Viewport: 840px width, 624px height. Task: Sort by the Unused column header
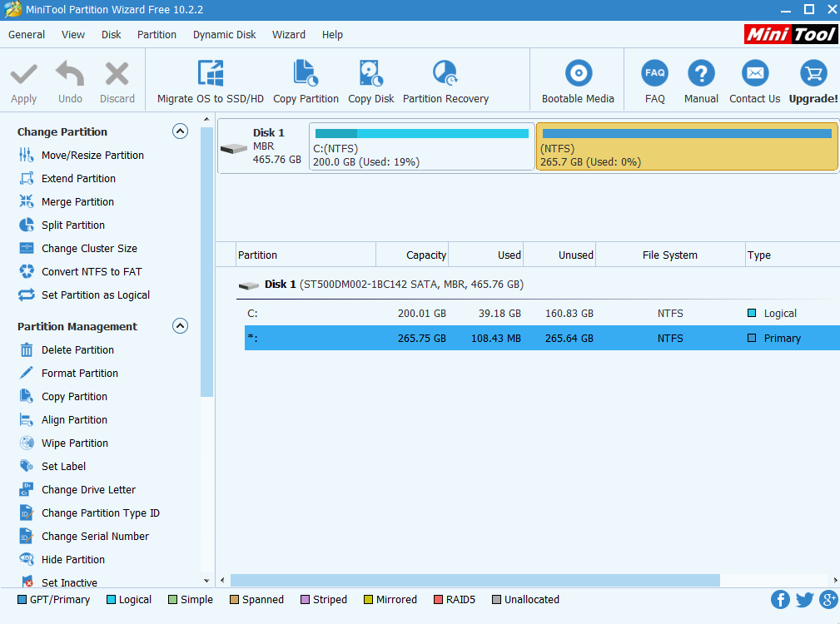coord(559,255)
